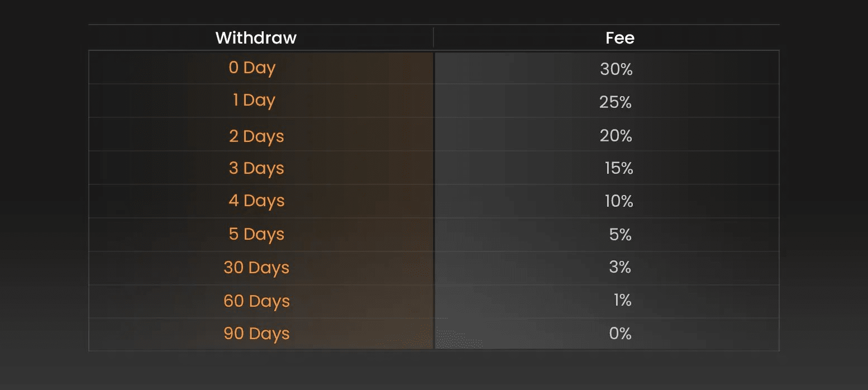868x390 pixels.
Task: Select the 30 Days withdraw row
Action: pyautogui.click(x=256, y=268)
